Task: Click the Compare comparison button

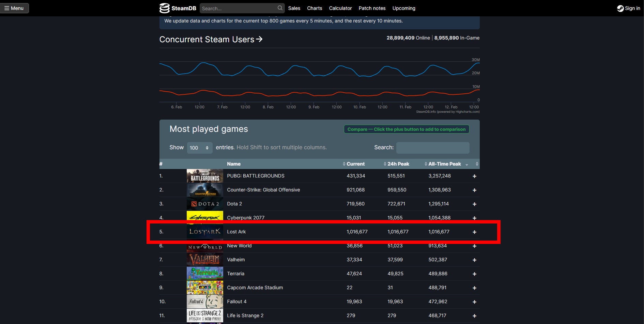Action: (407, 129)
